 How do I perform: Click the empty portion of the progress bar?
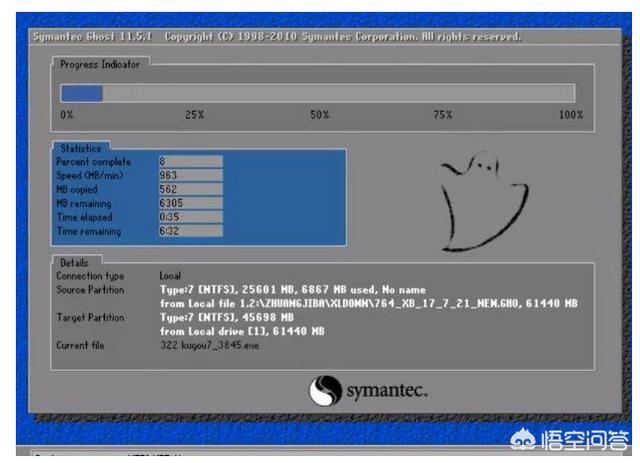coord(338,93)
